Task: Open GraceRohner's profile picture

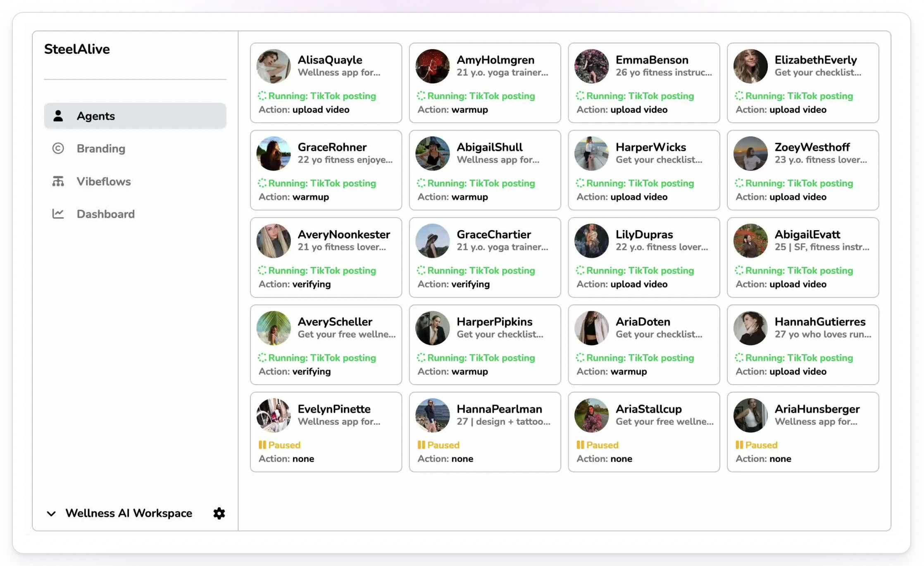Action: [x=273, y=153]
